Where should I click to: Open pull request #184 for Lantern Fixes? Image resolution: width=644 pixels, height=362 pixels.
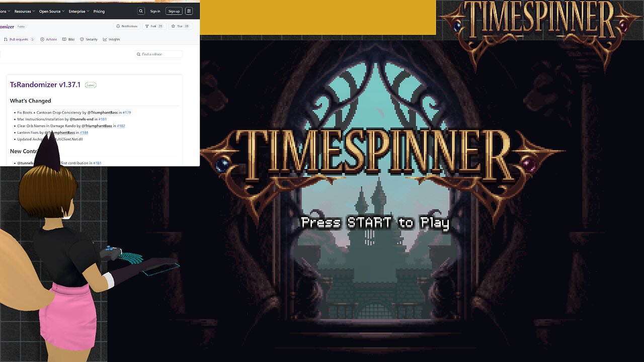coord(84,133)
